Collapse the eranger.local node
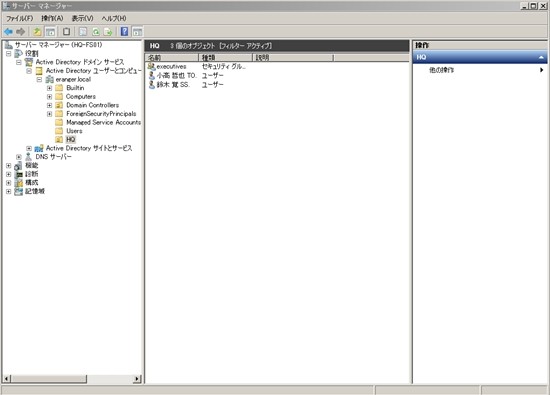This screenshot has height=395, width=550. point(39,79)
